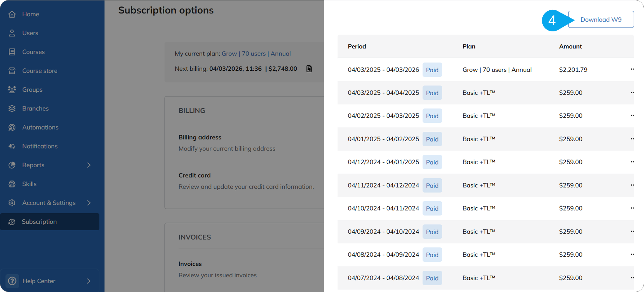644x292 pixels.
Task: Click the Automations icon
Action: click(x=12, y=127)
